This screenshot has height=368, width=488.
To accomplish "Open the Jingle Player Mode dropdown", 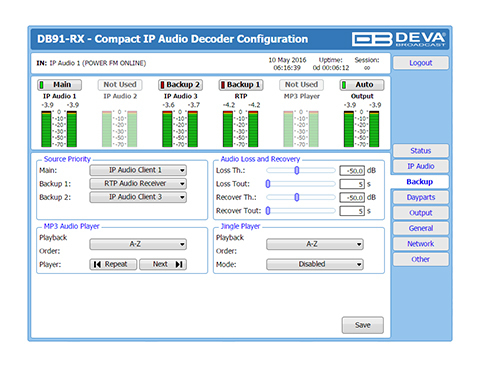I will pyautogui.click(x=315, y=264).
